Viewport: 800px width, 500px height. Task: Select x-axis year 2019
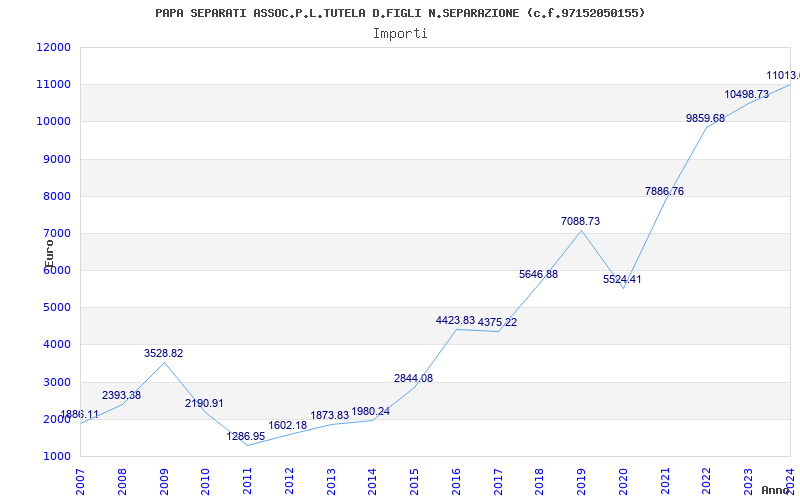582,482
